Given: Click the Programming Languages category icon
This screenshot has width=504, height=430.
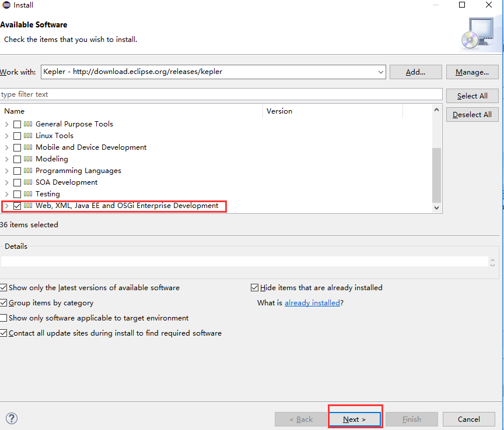Looking at the screenshot, I should (28, 171).
